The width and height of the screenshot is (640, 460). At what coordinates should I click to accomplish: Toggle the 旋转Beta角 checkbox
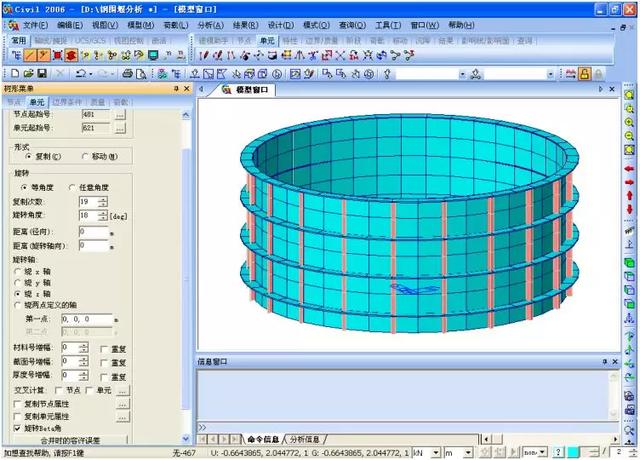tap(15, 427)
